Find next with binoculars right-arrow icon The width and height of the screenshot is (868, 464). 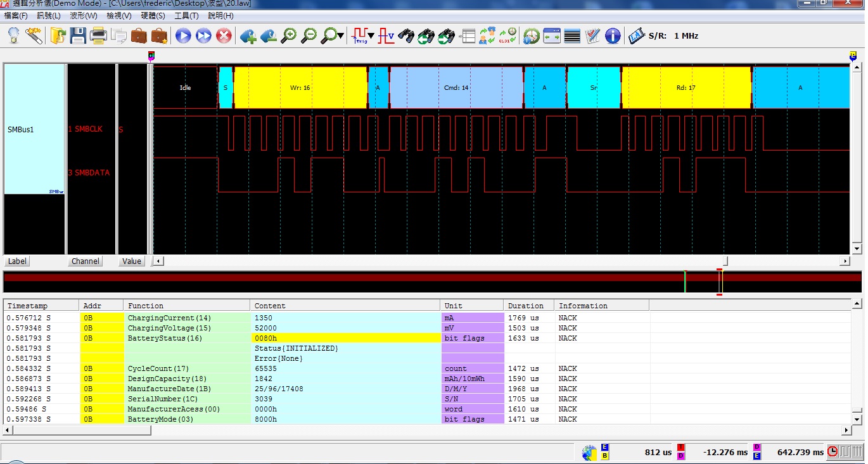[x=447, y=35]
